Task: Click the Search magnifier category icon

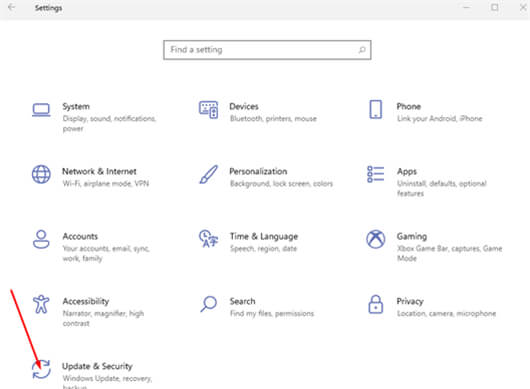Action: click(x=209, y=304)
